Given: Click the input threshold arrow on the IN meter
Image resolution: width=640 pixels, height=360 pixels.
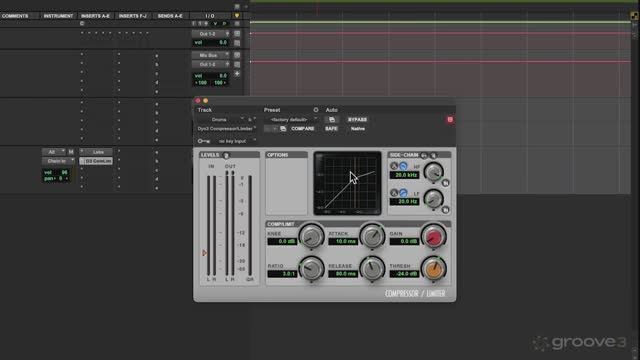Looking at the screenshot, I should (204, 253).
